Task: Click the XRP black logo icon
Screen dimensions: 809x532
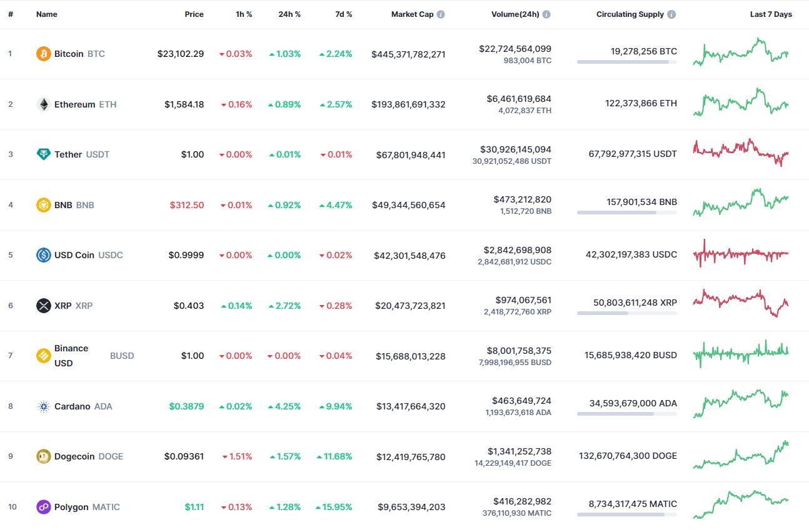Action: [43, 306]
